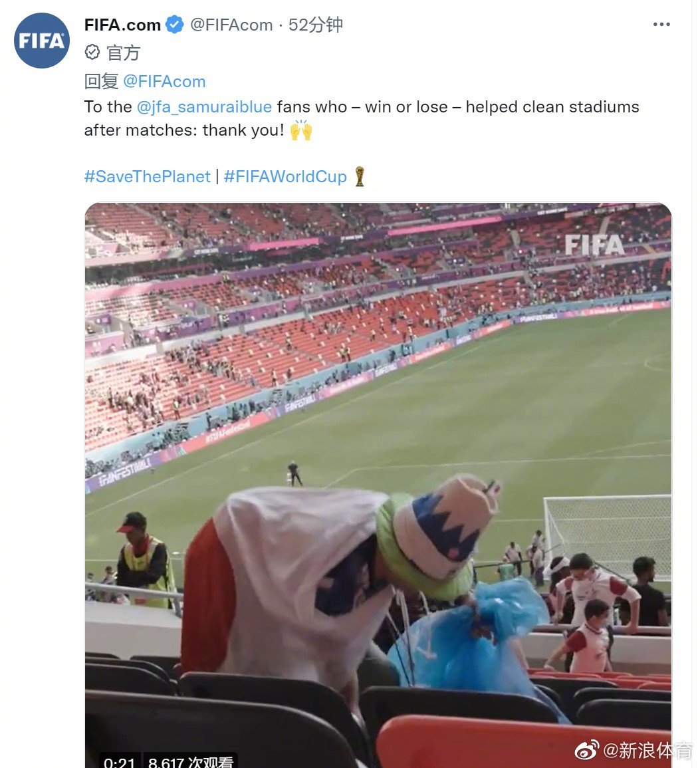
Task: Open the FIFA profile avatar
Action: [42, 41]
